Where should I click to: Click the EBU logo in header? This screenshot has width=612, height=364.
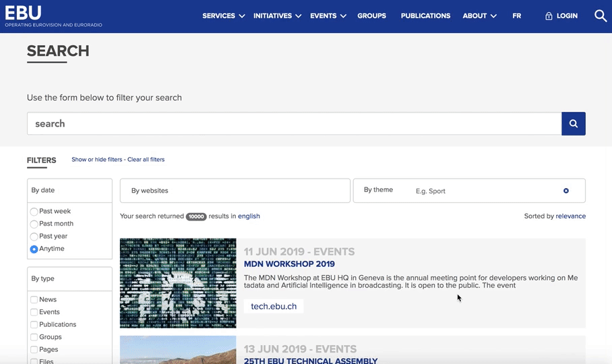pos(24,13)
